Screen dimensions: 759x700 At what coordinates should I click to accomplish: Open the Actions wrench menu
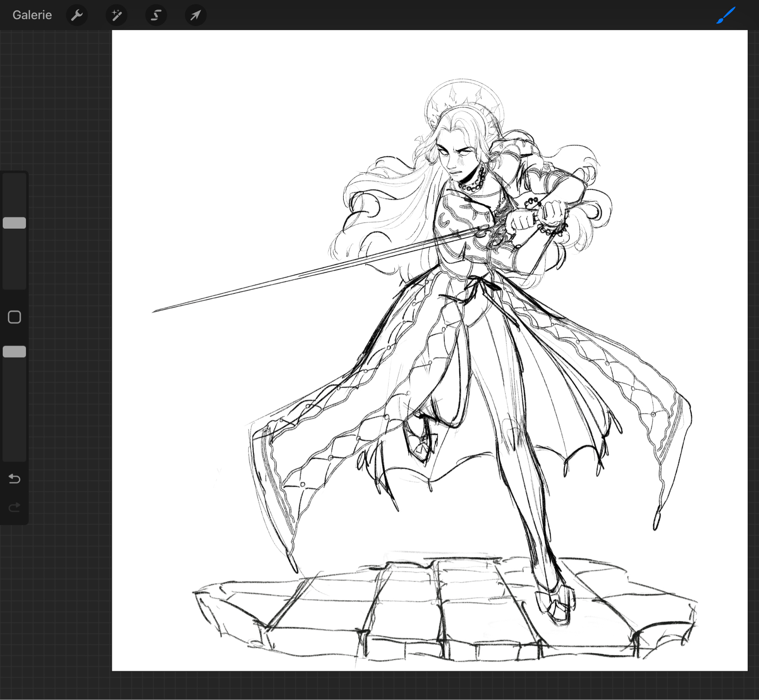tap(77, 15)
